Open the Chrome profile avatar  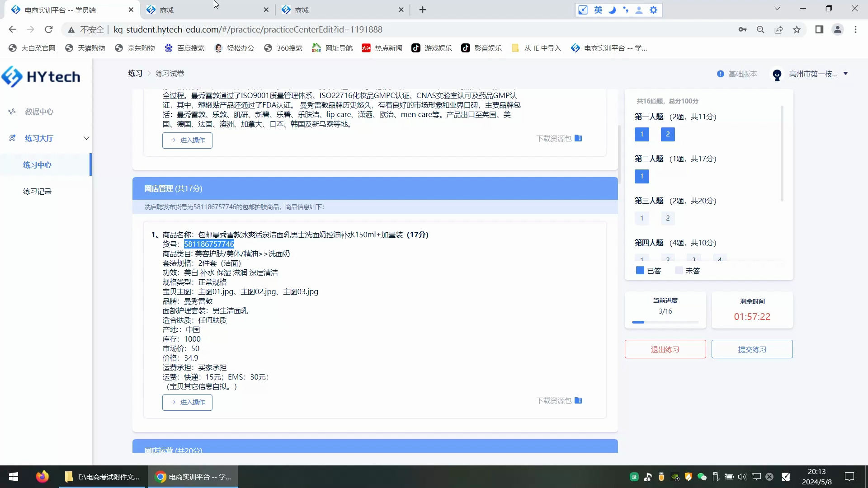click(x=837, y=29)
